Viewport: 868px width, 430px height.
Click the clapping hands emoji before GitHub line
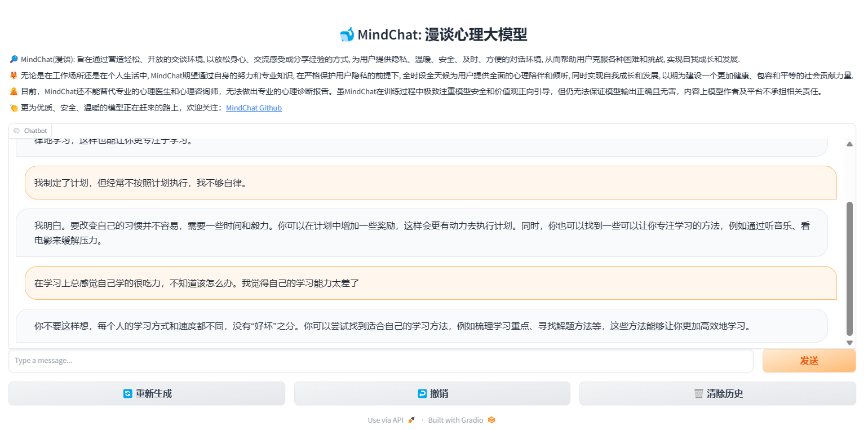(x=14, y=108)
